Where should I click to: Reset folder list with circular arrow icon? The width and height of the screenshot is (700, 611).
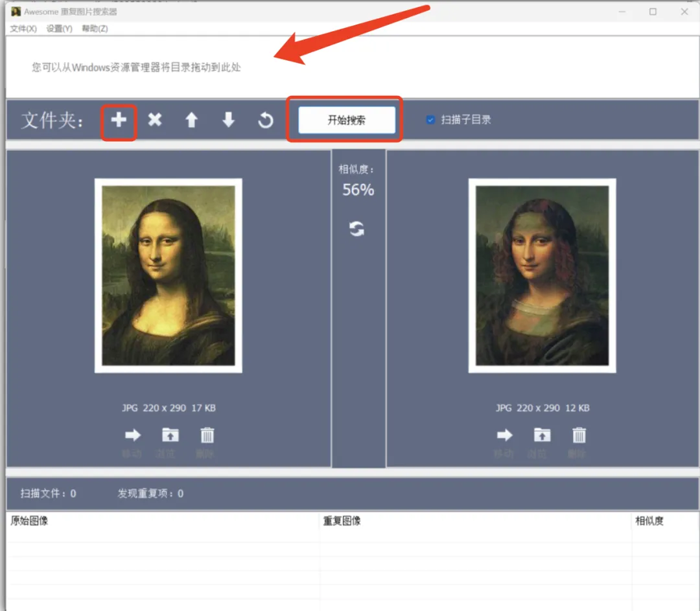[265, 120]
